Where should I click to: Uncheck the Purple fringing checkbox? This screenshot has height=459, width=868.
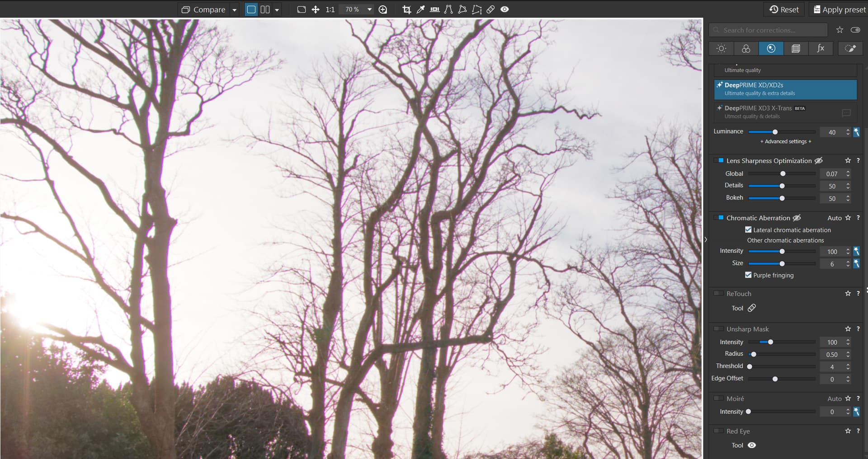[x=748, y=275]
